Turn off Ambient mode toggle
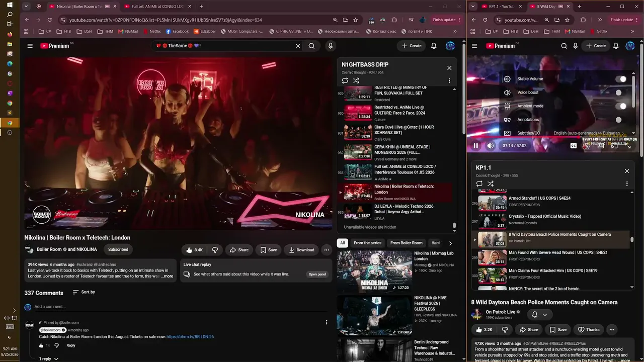Screen dimensions: 644x362 pyautogui.click(x=621, y=106)
